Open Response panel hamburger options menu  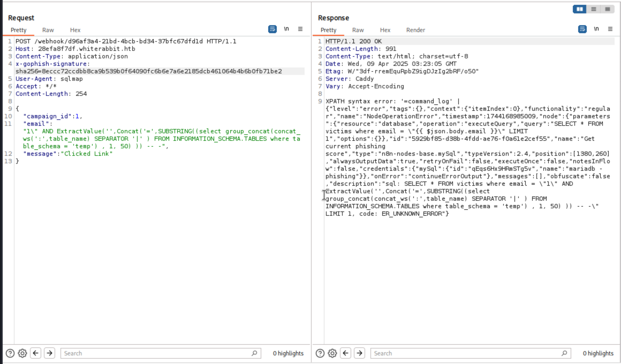coord(610,29)
